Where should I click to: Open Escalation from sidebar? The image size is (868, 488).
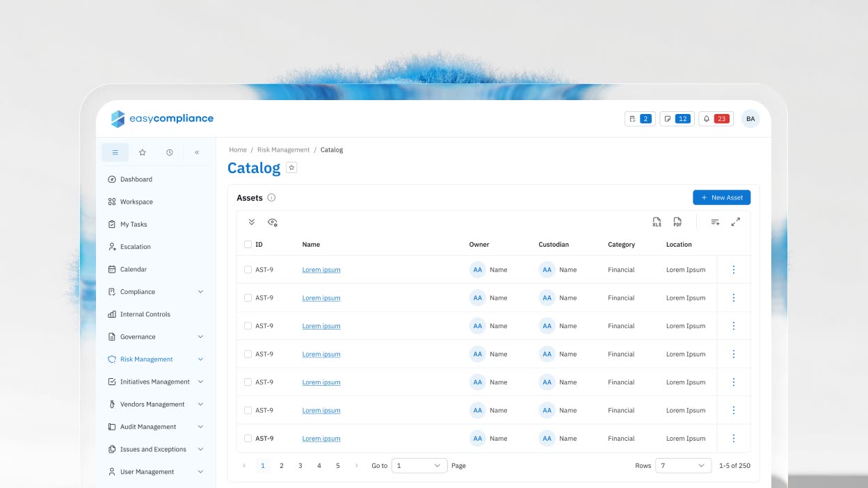tap(129, 247)
